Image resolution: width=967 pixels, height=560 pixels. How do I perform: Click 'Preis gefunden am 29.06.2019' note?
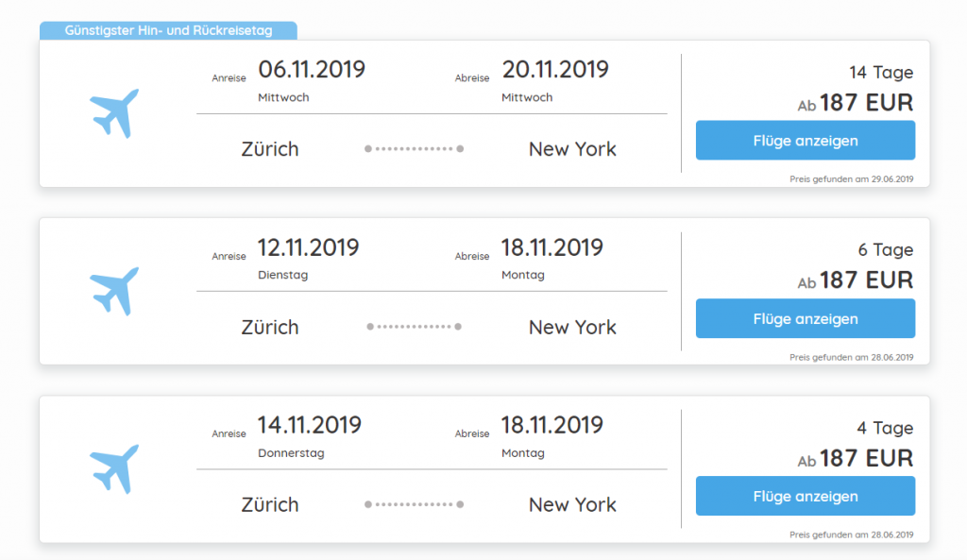pos(851,178)
